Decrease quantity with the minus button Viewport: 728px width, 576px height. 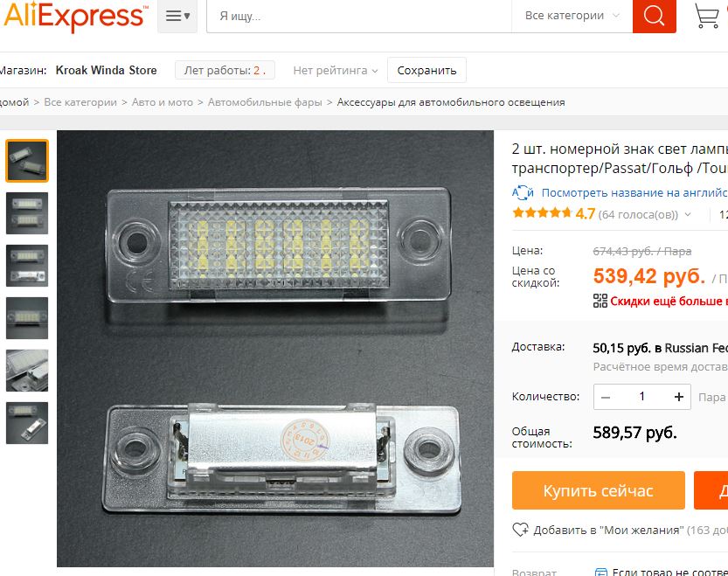click(x=606, y=397)
